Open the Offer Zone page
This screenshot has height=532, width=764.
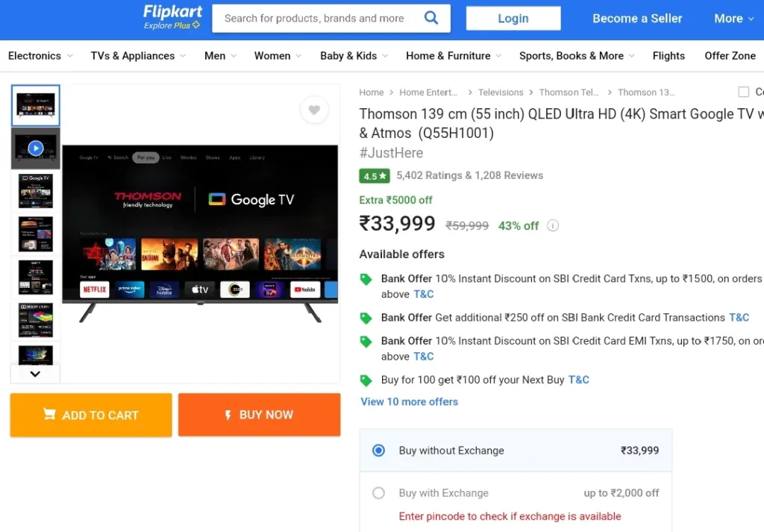(730, 56)
